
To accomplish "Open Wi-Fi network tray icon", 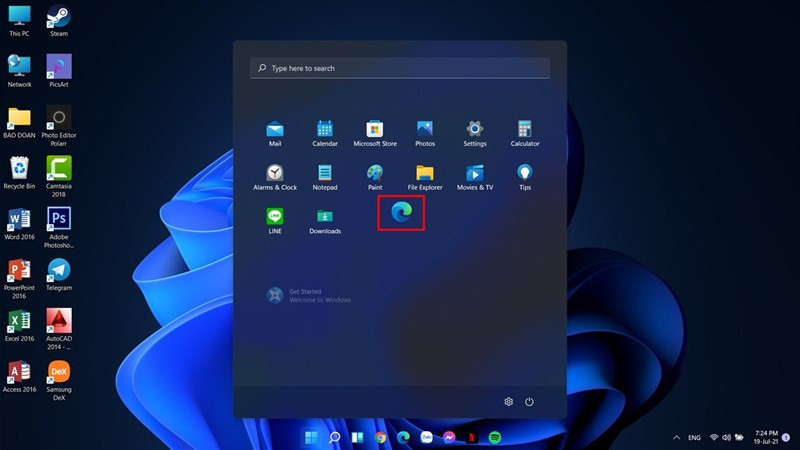I will (714, 437).
